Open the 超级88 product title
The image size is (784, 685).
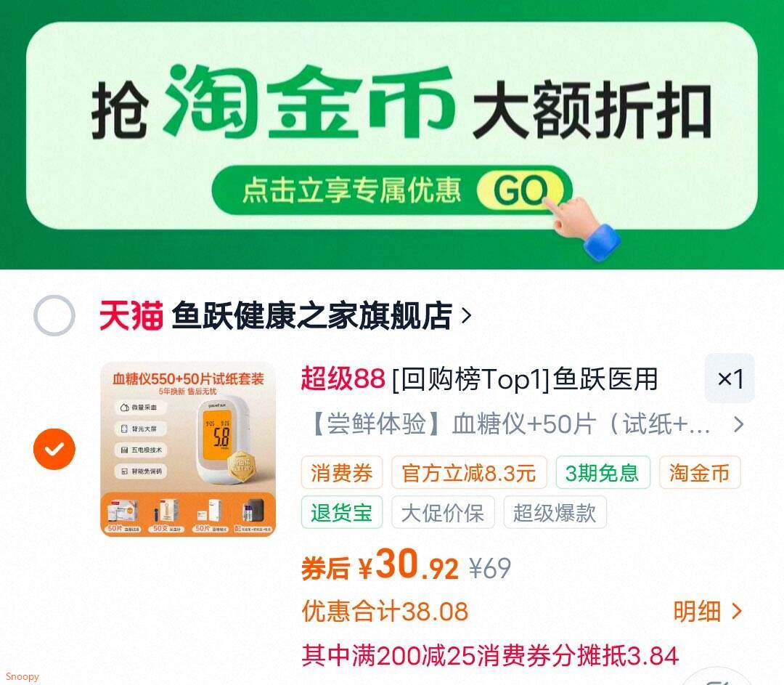[479, 378]
